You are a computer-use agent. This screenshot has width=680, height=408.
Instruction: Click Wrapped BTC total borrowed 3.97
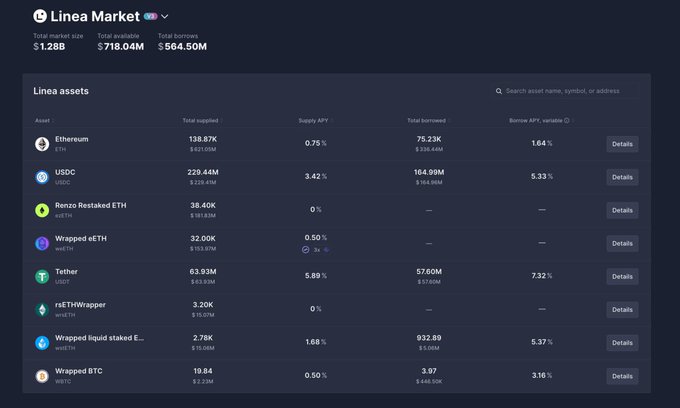pyautogui.click(x=429, y=371)
